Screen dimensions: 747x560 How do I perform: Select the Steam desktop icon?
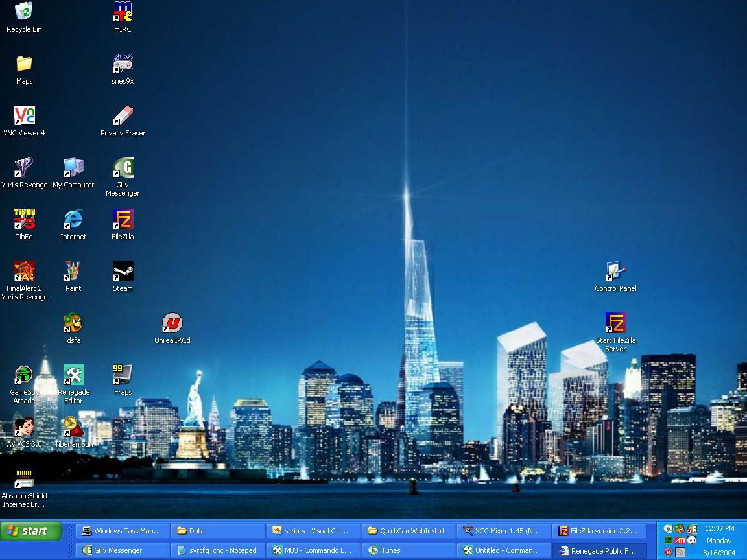pos(123,272)
